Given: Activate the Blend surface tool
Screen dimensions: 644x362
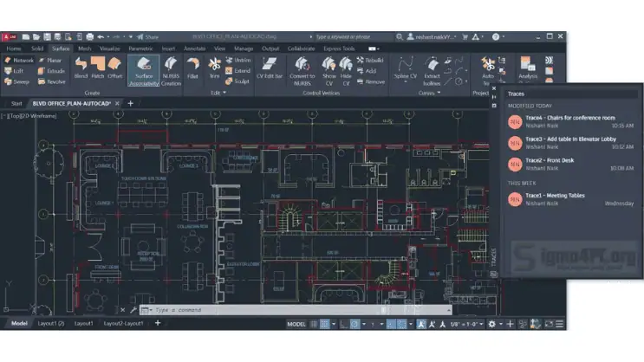Looking at the screenshot, I should point(81,68).
